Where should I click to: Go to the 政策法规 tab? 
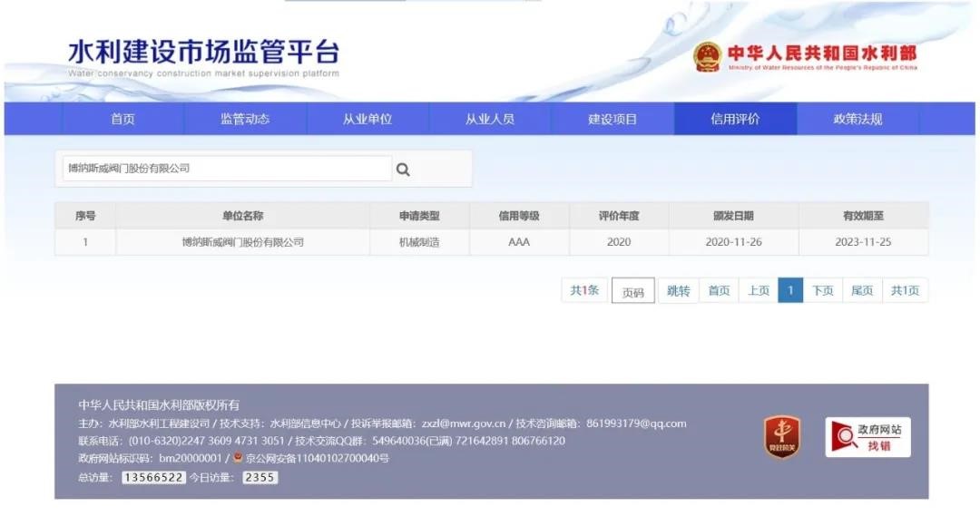point(857,119)
